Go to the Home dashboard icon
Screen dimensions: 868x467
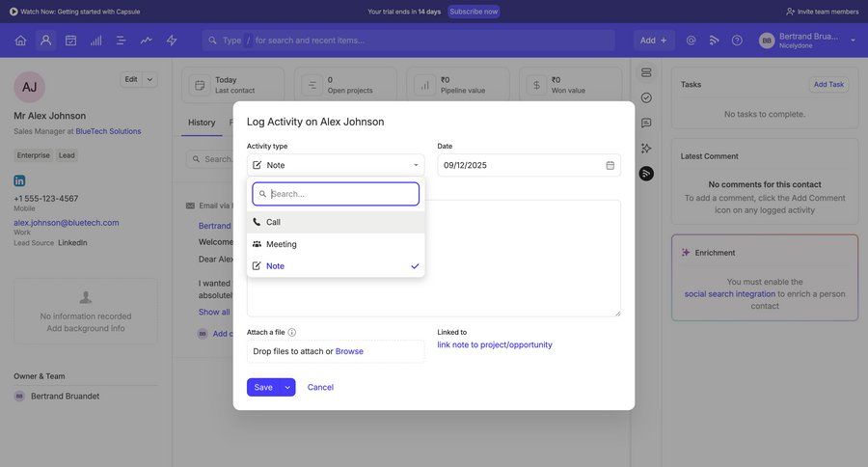(20, 41)
